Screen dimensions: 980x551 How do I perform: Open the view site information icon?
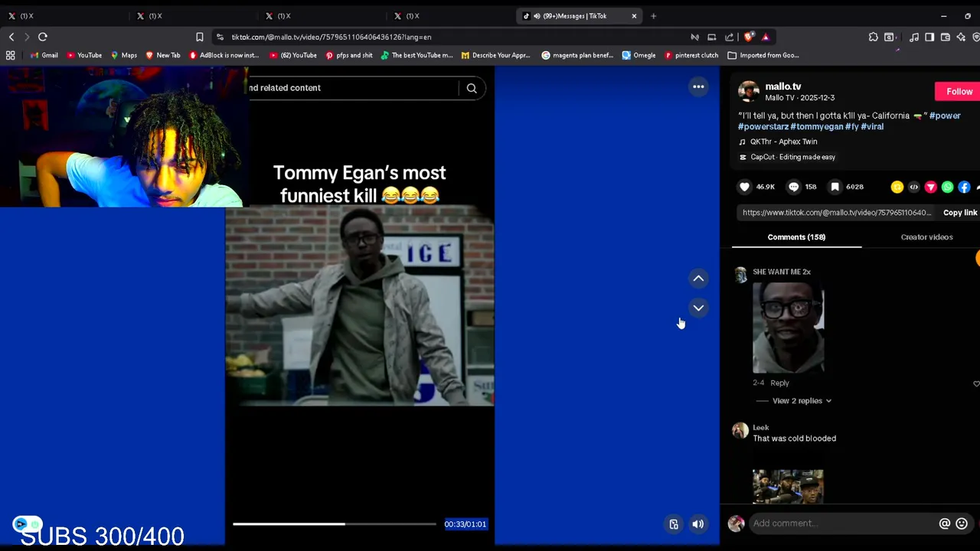pyautogui.click(x=220, y=37)
